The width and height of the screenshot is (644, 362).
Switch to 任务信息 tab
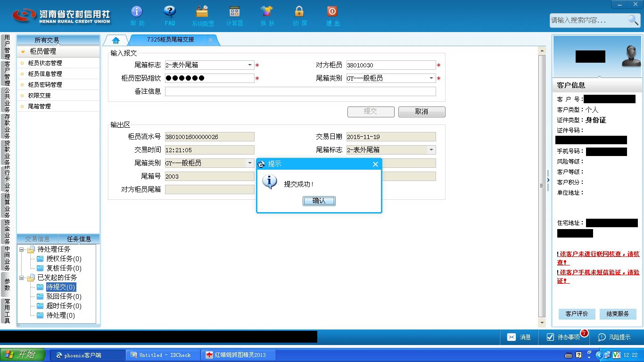click(x=79, y=239)
